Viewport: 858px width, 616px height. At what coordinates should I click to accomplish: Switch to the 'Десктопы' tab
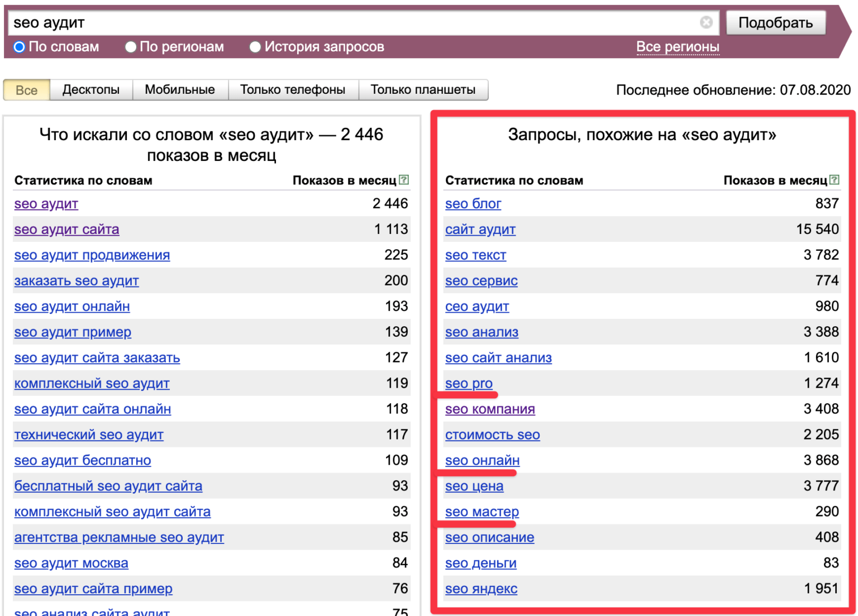point(91,90)
